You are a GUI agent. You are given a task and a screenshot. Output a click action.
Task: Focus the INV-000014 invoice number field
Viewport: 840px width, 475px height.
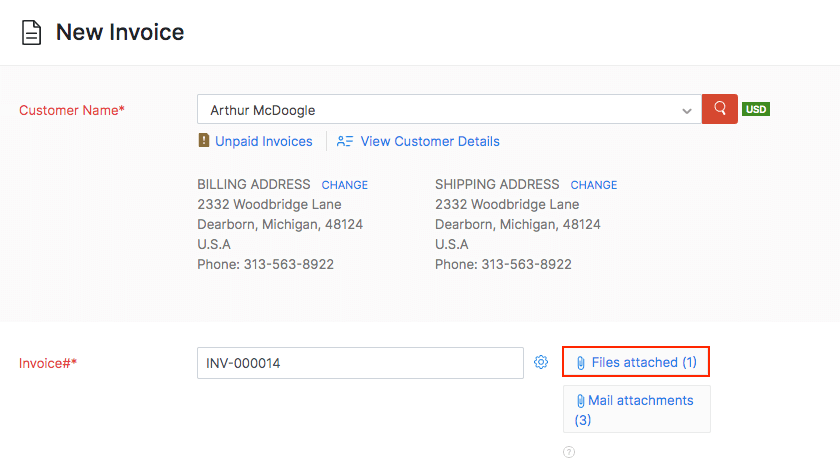coord(360,363)
